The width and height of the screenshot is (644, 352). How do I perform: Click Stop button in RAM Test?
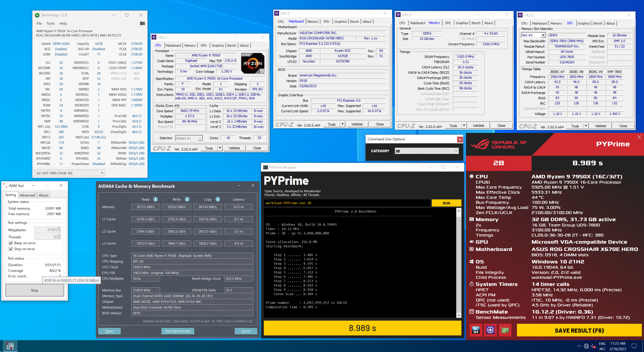tap(35, 290)
